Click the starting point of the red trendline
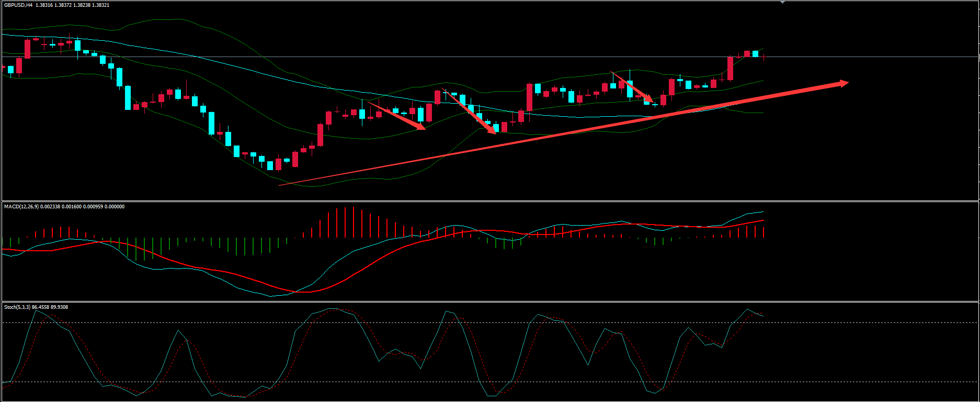This screenshot has width=980, height=402. [280, 185]
